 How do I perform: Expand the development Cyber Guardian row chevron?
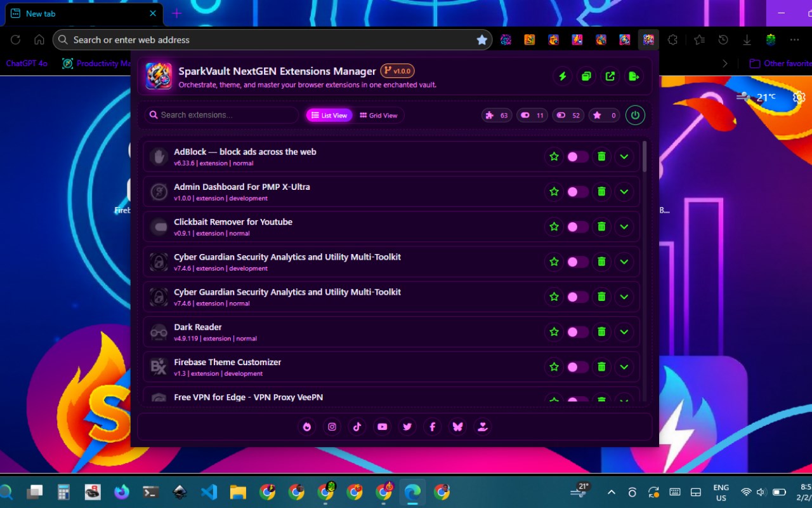coord(624,261)
